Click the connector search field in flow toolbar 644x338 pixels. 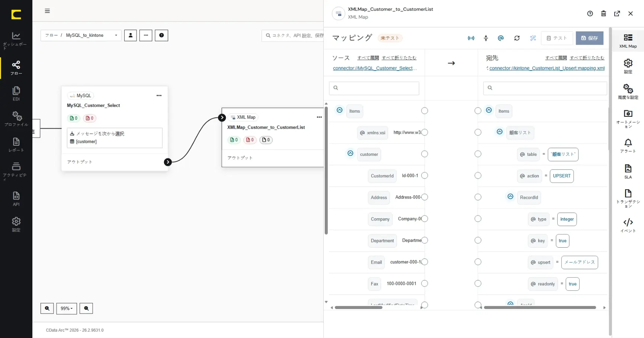click(293, 36)
